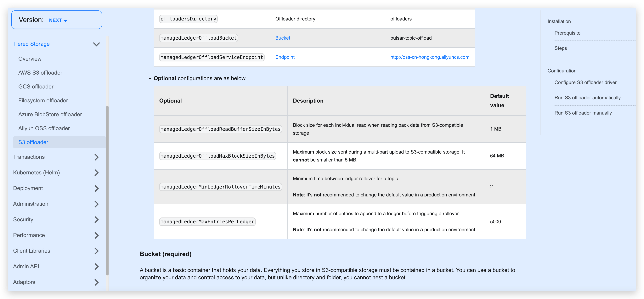Expand the Adaptors section chevron
Image resolution: width=644 pixels, height=299 pixels.
pos(97,282)
